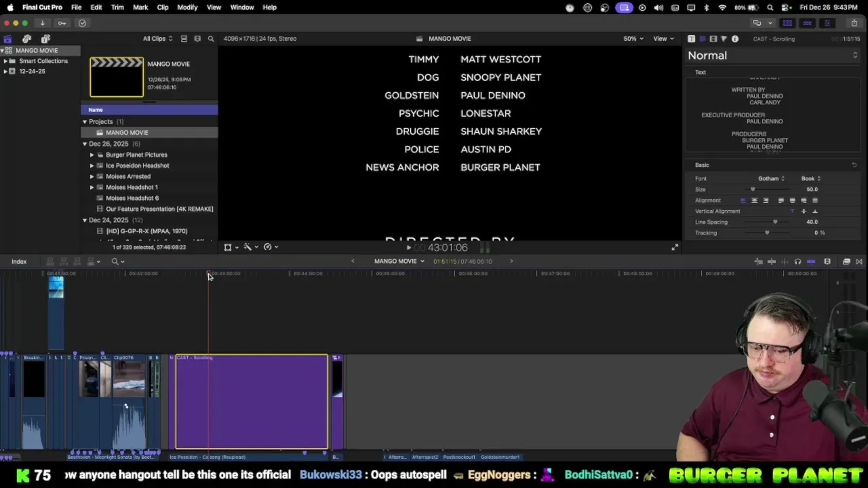Open the File menu
The image size is (868, 488).
pyautogui.click(x=77, y=7)
